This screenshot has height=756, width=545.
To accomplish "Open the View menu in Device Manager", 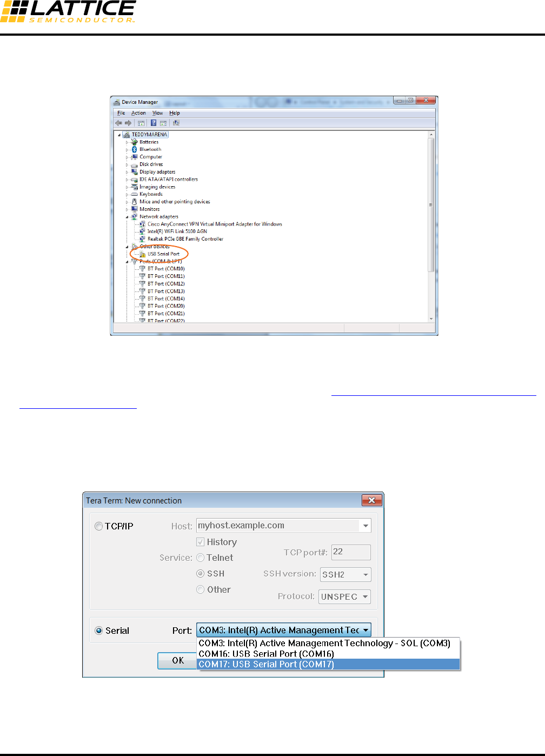I will coord(157,113).
